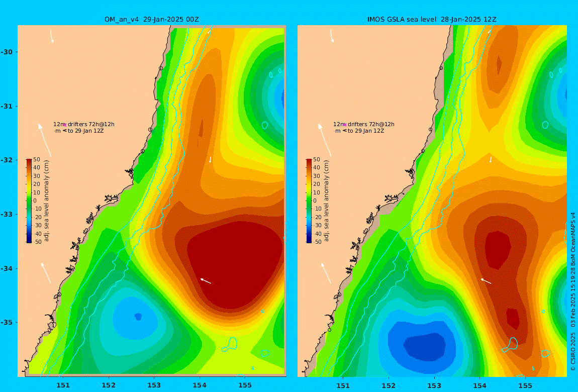This screenshot has height=392, width=578.
Task: Click "12m drifters 72h@12h" text in OM_an_v4 map
Action: coord(84,125)
